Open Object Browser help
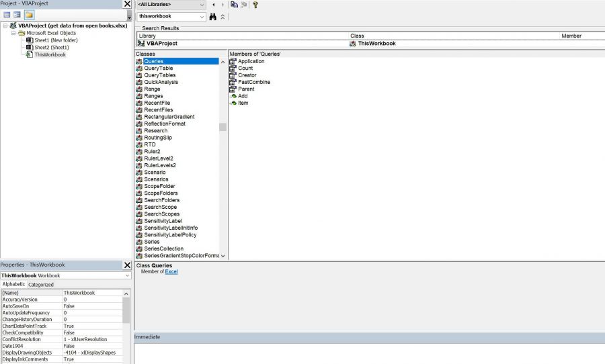 255,5
